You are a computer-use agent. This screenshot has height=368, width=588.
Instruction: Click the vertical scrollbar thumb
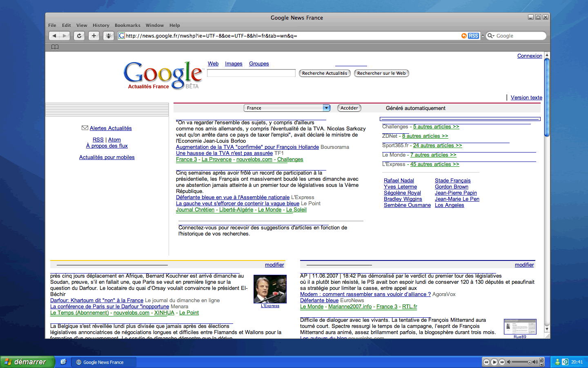click(x=547, y=97)
